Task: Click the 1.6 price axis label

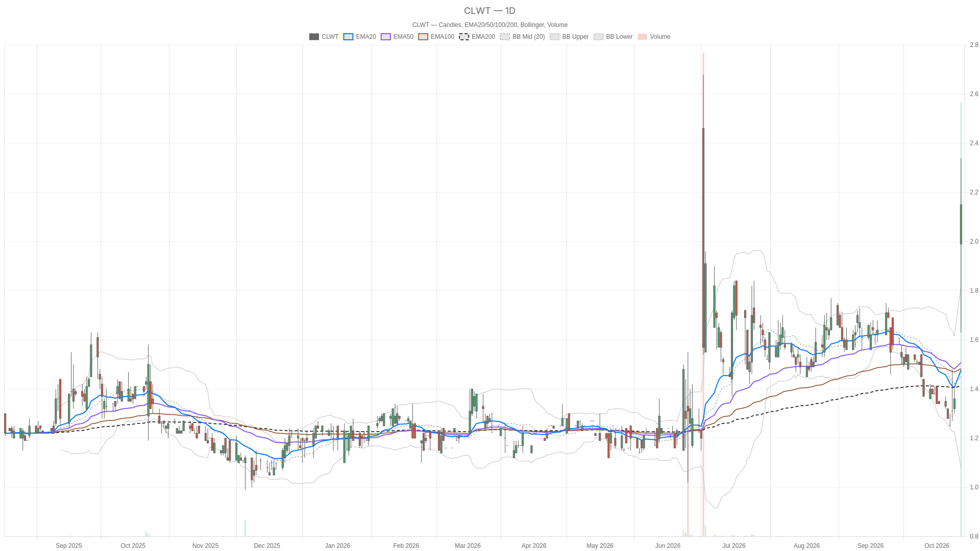Action: tap(974, 340)
